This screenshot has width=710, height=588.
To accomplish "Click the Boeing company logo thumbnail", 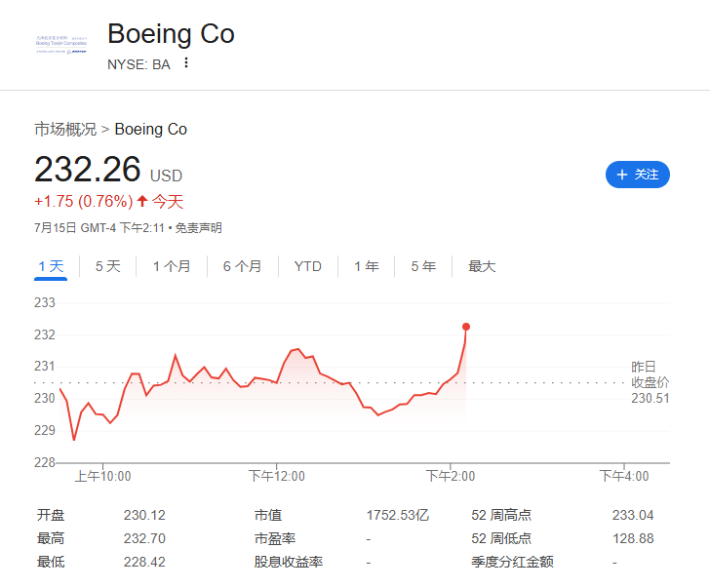I will pyautogui.click(x=61, y=44).
